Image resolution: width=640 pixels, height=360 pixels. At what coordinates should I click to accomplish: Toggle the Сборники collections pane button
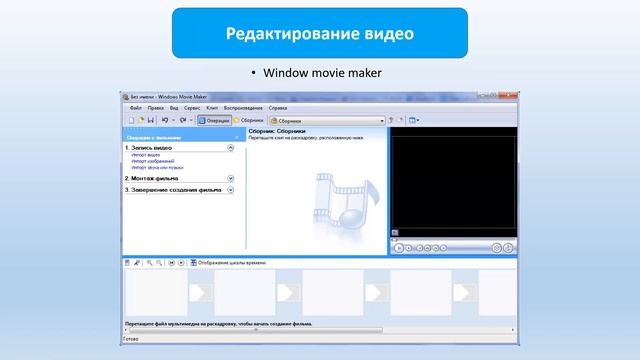249,120
